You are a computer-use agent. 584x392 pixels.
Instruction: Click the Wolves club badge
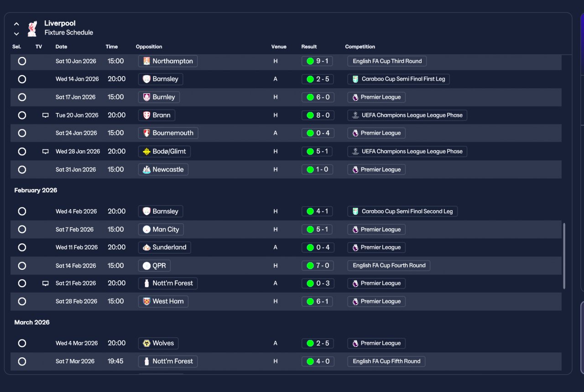(x=146, y=343)
